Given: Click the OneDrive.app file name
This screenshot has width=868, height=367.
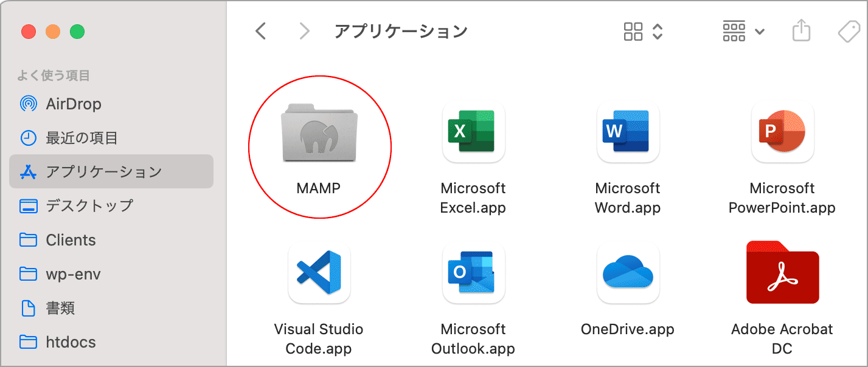Looking at the screenshot, I should click(628, 329).
